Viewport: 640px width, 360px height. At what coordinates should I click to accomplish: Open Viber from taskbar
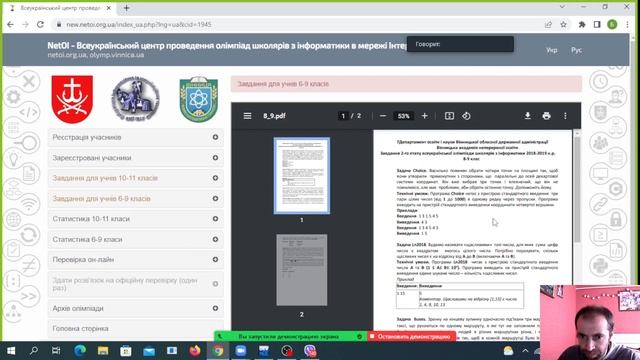pyautogui.click(x=310, y=351)
